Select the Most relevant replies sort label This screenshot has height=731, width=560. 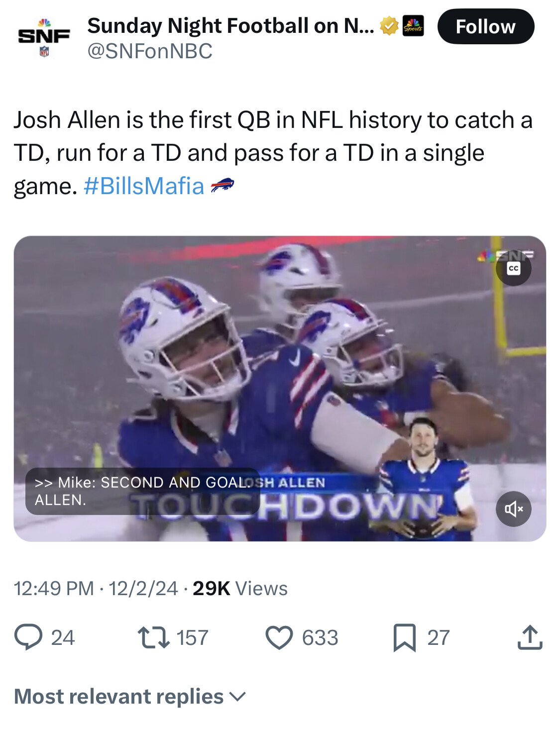(x=119, y=697)
